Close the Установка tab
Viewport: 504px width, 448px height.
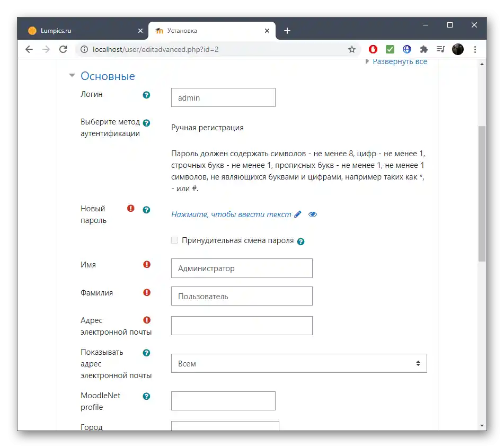(x=267, y=31)
